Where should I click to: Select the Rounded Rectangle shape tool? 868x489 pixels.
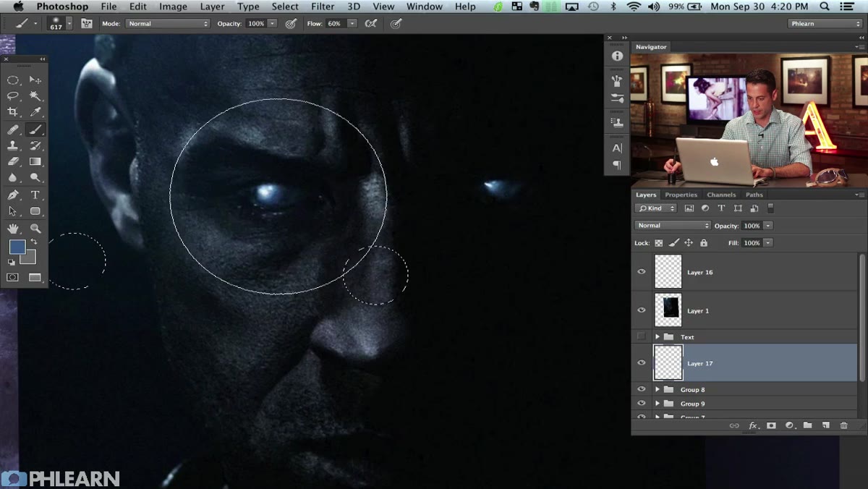(x=35, y=211)
